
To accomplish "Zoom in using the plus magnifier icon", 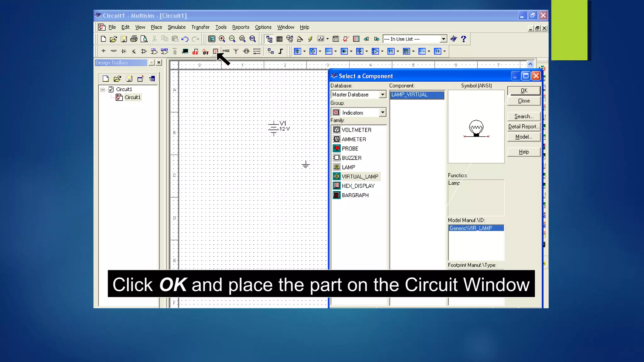I will click(x=222, y=39).
